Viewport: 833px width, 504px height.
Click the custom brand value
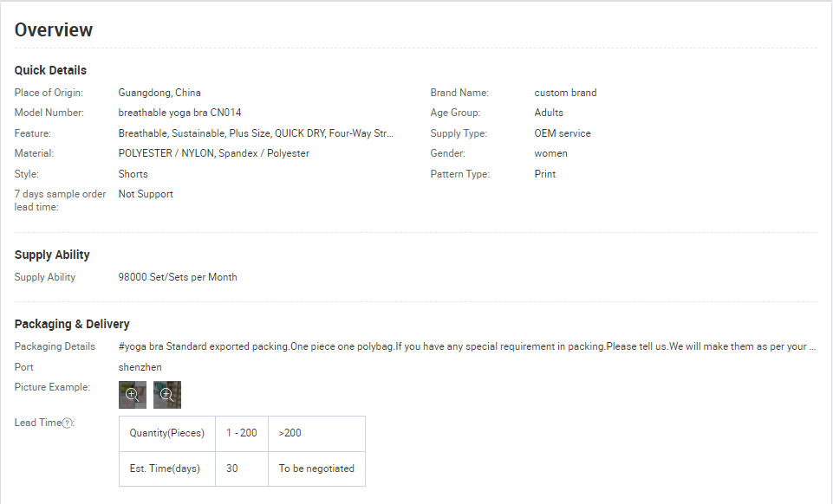point(565,93)
